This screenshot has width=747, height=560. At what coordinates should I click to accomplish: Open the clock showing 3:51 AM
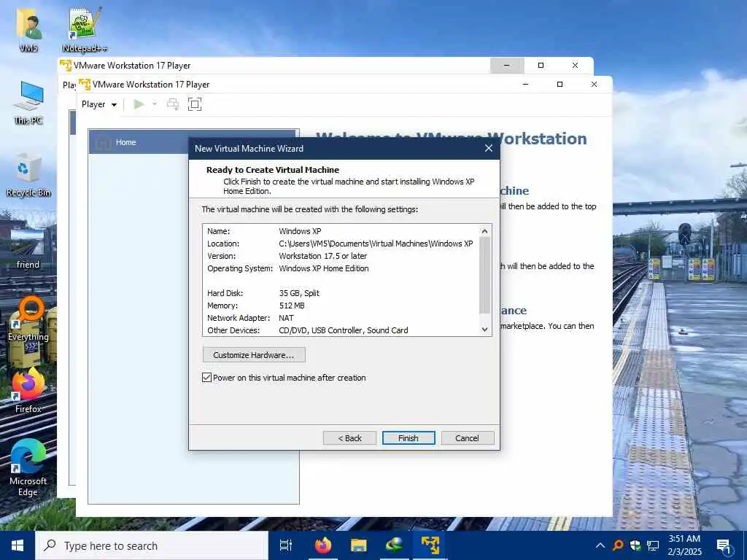tap(684, 545)
